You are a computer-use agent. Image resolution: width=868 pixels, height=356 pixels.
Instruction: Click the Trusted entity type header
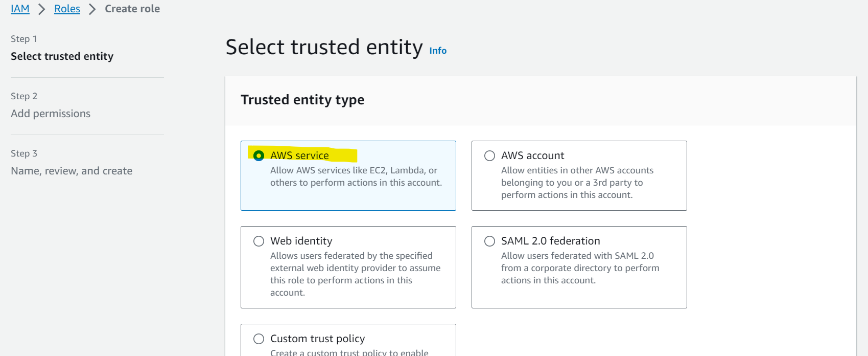[x=302, y=100]
